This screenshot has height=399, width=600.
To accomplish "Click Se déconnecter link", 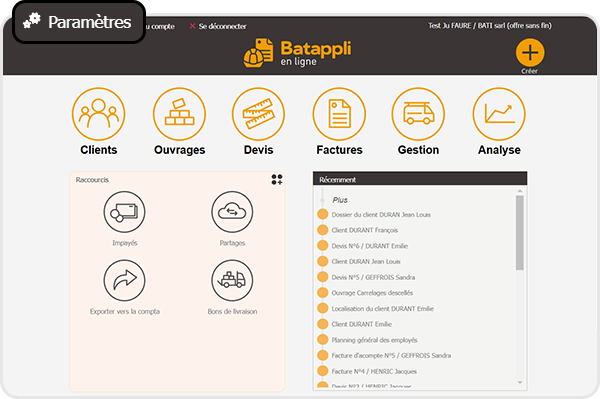I will pyautogui.click(x=222, y=26).
